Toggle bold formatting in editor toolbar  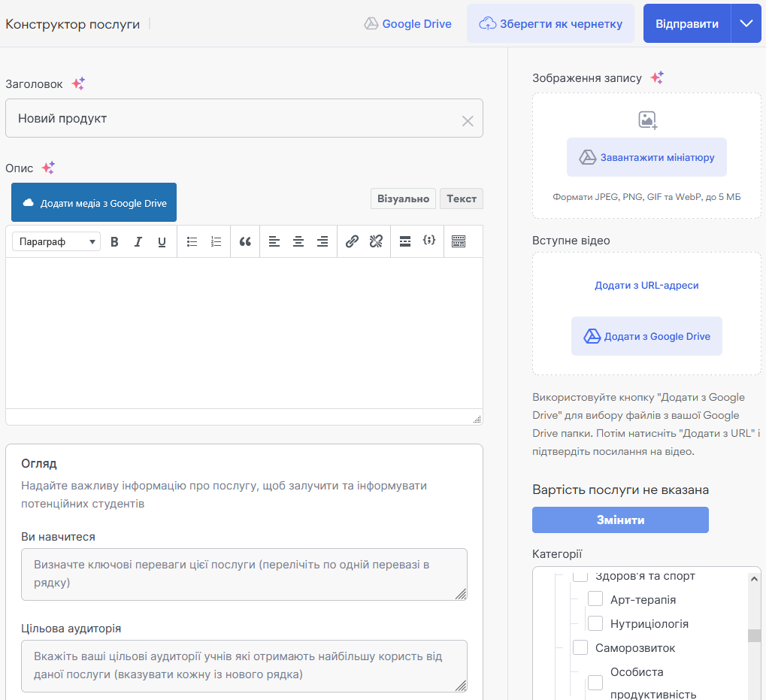click(114, 241)
